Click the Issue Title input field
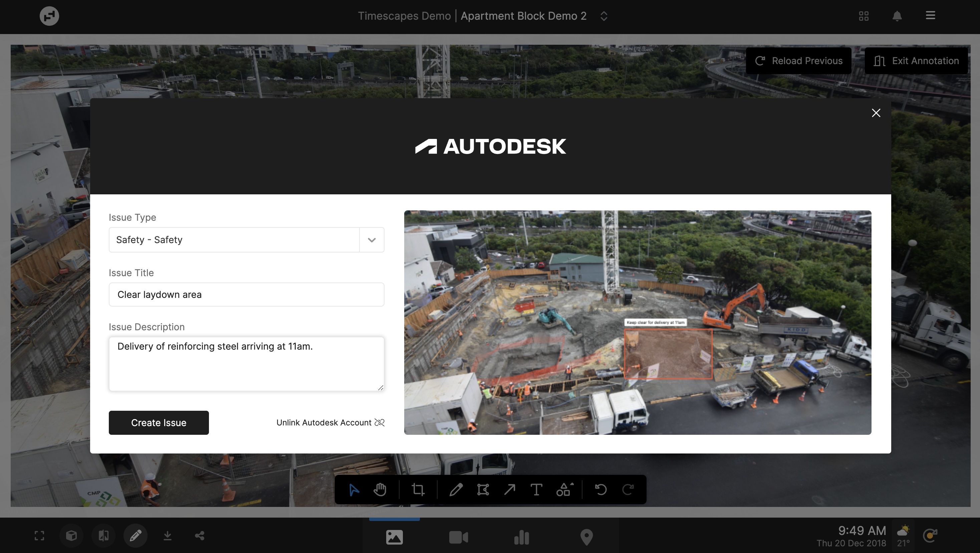 (x=246, y=295)
